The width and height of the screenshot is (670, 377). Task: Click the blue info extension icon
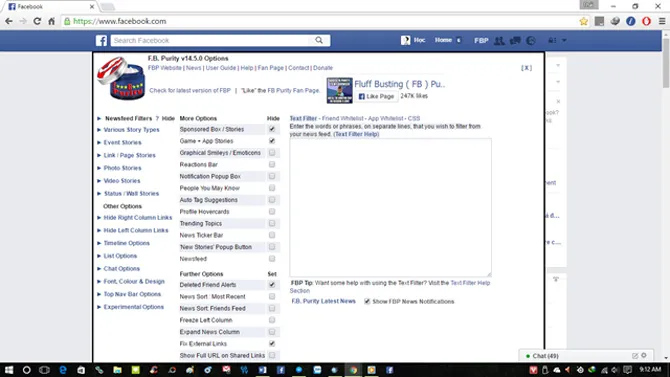click(631, 21)
